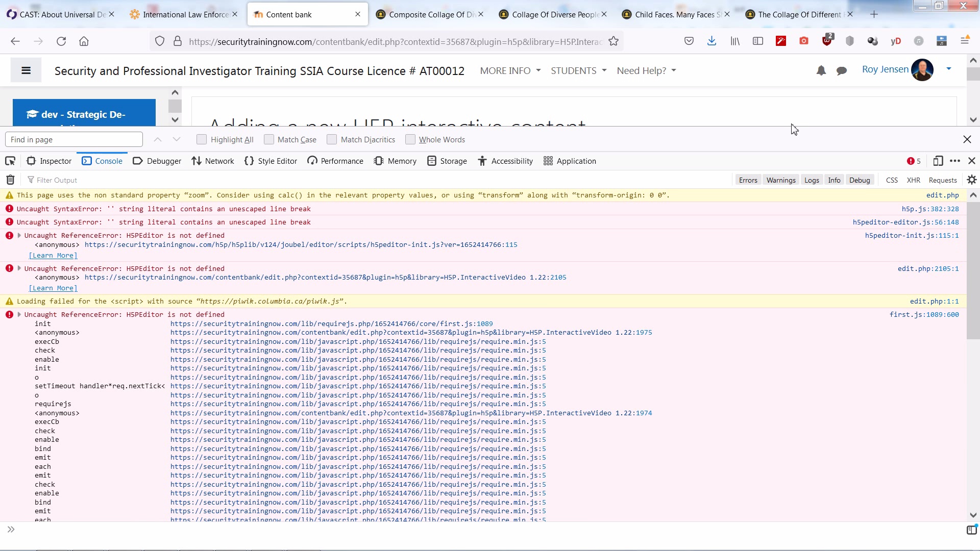Clear console output with trash icon
The image size is (980, 551).
(x=10, y=180)
